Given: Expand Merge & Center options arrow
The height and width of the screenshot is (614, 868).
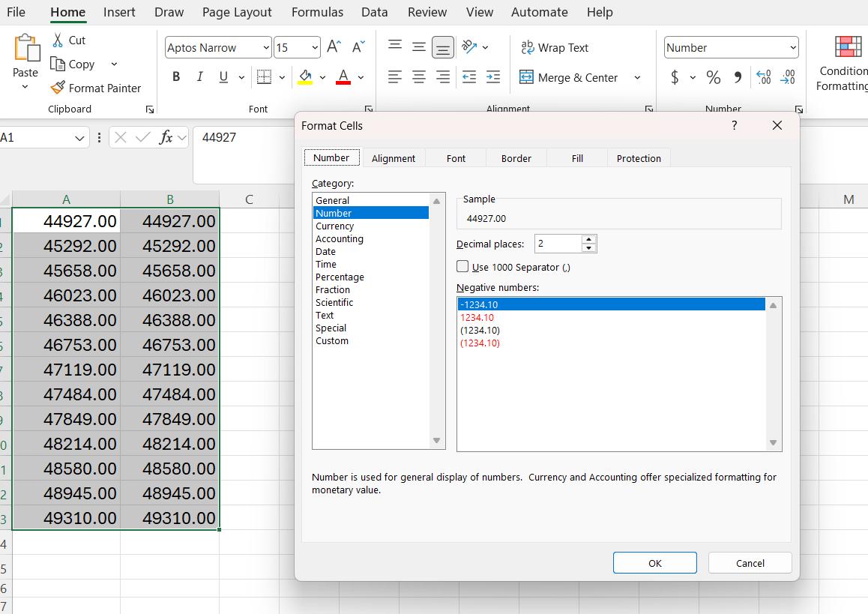Looking at the screenshot, I should (637, 77).
